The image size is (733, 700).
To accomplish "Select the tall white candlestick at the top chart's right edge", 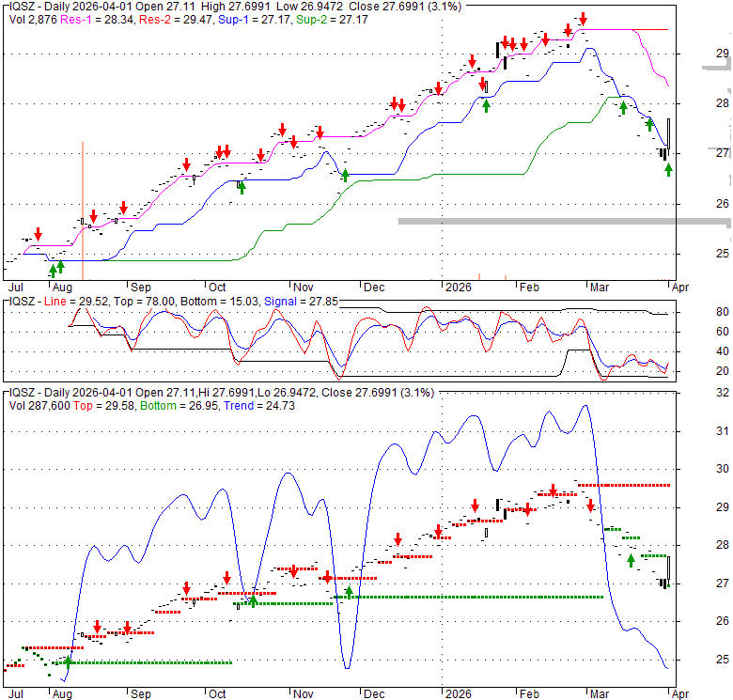I will (x=668, y=134).
